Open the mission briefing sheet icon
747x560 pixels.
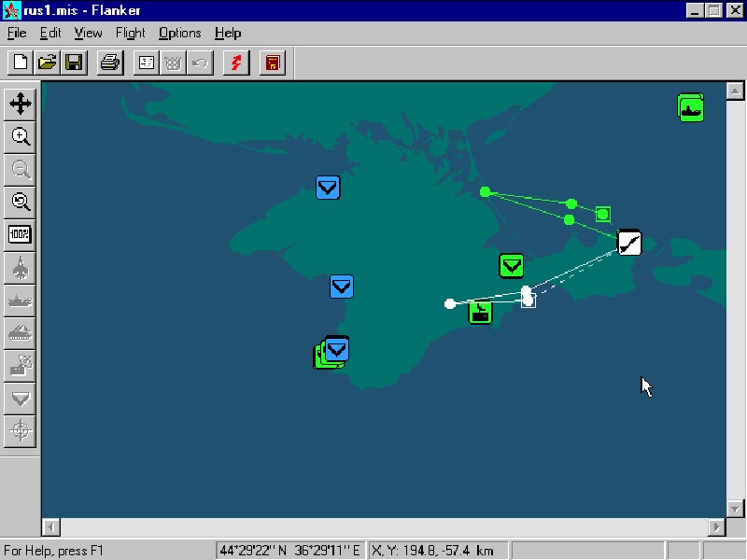pyautogui.click(x=147, y=63)
